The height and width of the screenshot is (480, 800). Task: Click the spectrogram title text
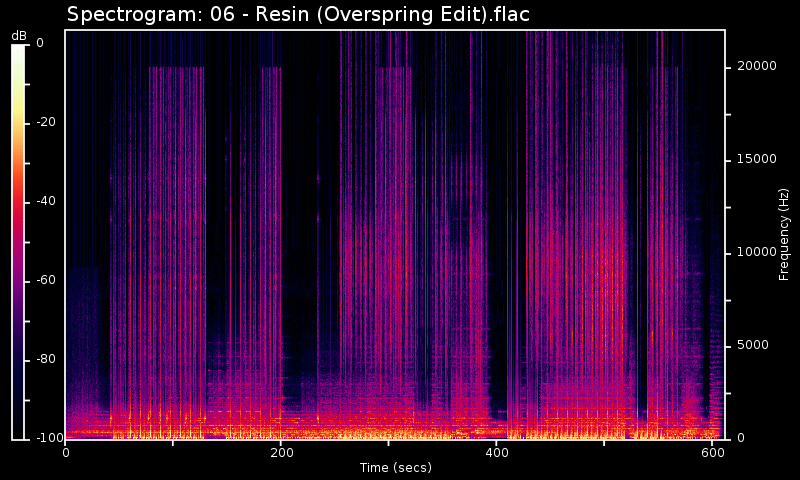298,15
